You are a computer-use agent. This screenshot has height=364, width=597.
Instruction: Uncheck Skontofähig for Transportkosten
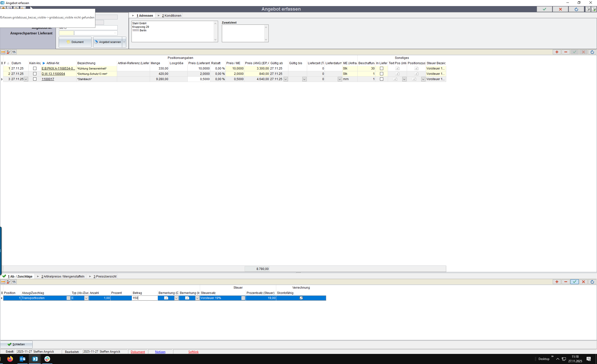click(x=301, y=298)
